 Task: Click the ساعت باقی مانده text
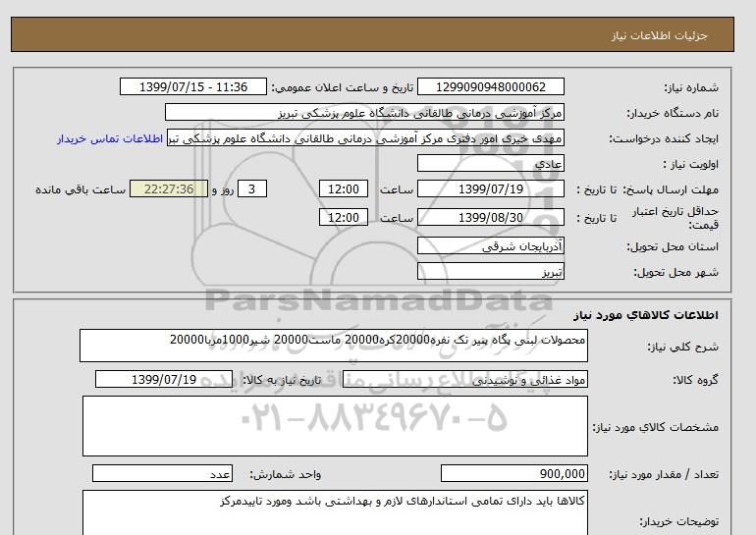[81, 189]
